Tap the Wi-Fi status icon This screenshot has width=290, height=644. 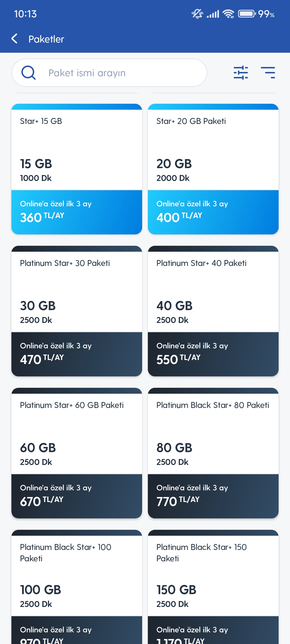[228, 14]
